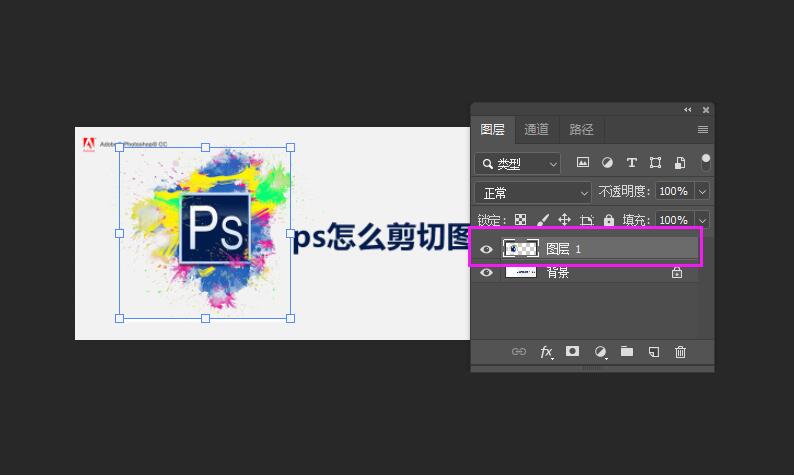
Task: Select the 图层 1 layer thumbnail
Action: click(520, 249)
